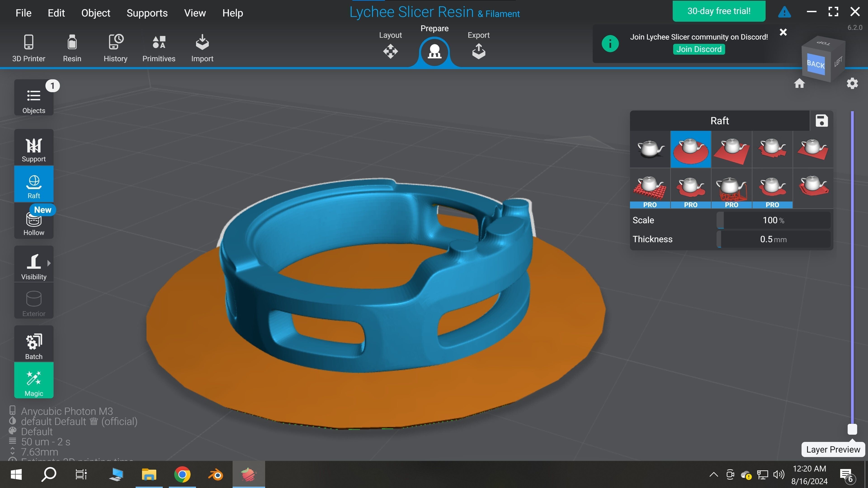Viewport: 868px width, 488px height.
Task: Switch to the Export workspace
Action: click(x=479, y=45)
